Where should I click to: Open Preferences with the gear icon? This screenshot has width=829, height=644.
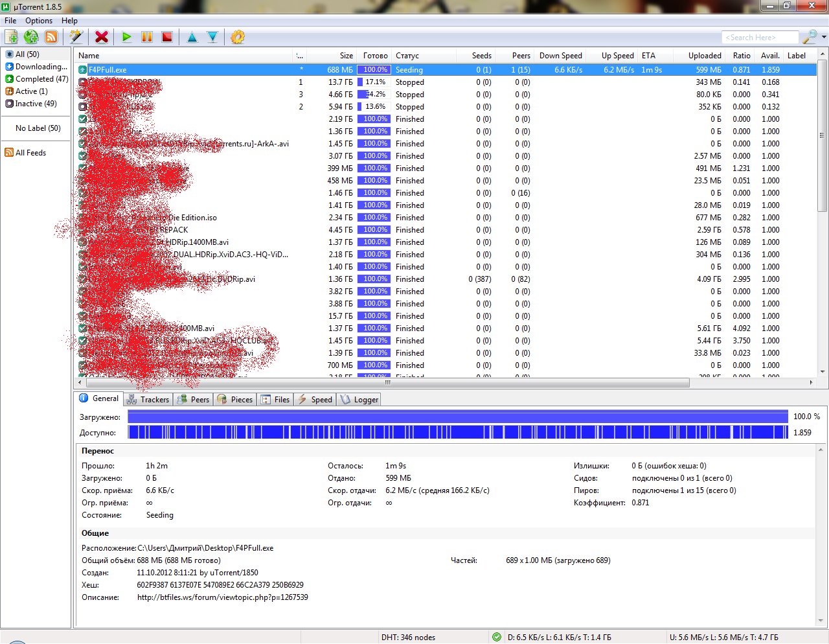pos(238,37)
